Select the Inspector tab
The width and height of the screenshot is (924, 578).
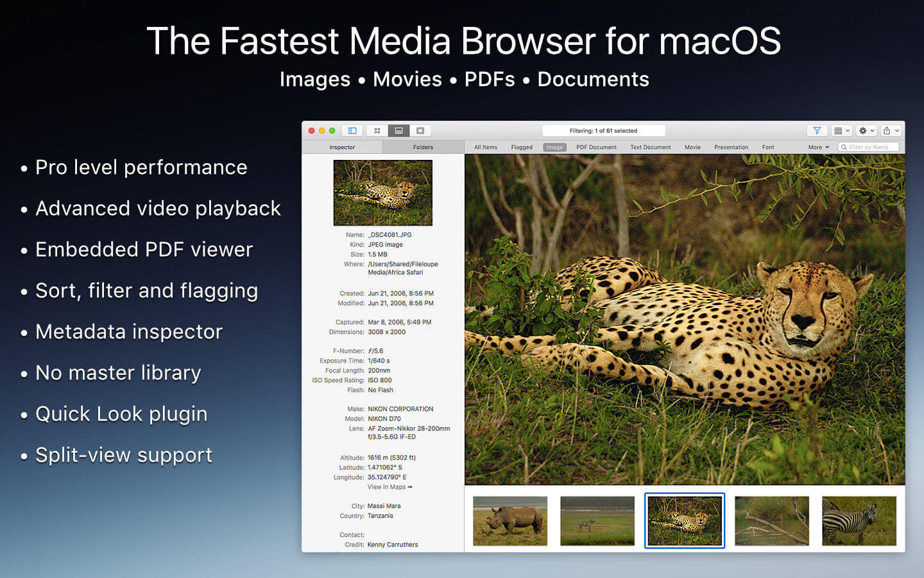342,147
